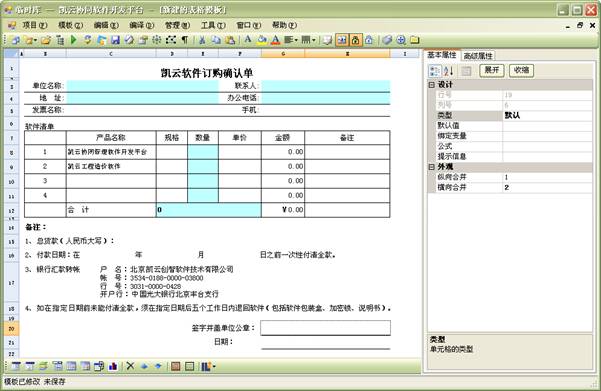This screenshot has width=601, height=391.
Task: Select row header 20
Action: pyautogui.click(x=11, y=329)
